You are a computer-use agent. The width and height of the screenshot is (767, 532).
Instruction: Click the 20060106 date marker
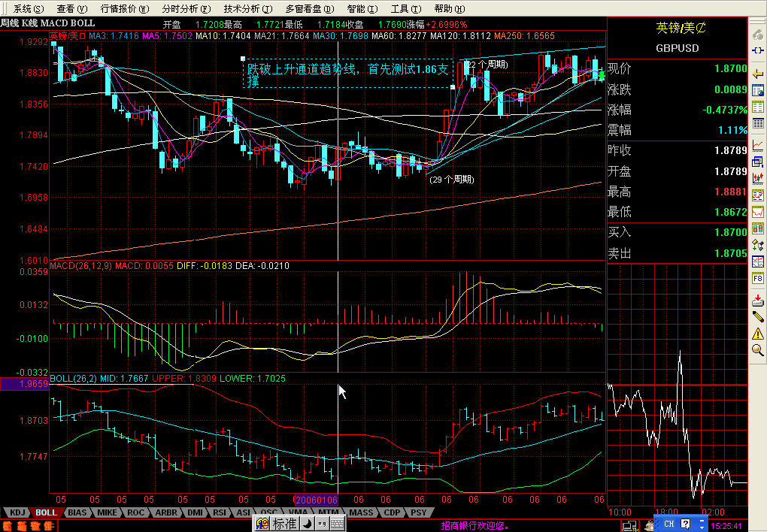317,500
